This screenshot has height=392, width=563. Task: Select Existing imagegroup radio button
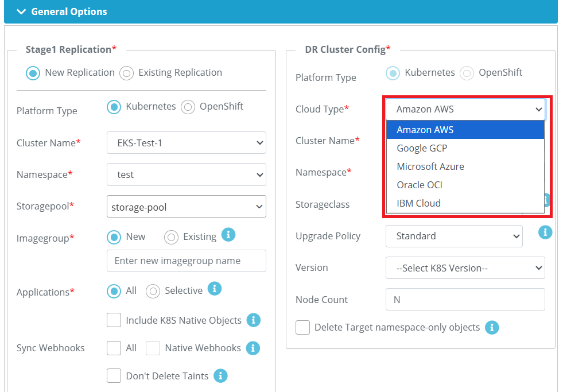click(171, 237)
